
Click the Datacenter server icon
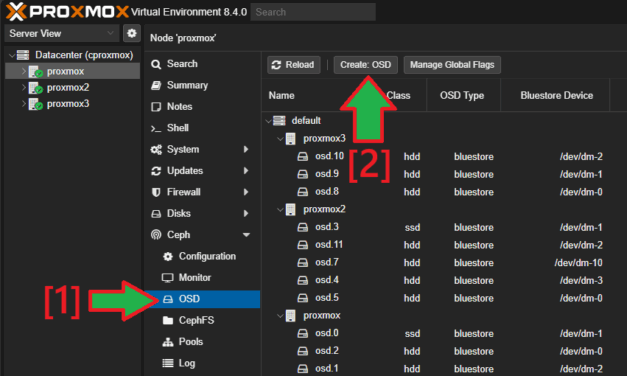pyautogui.click(x=23, y=55)
